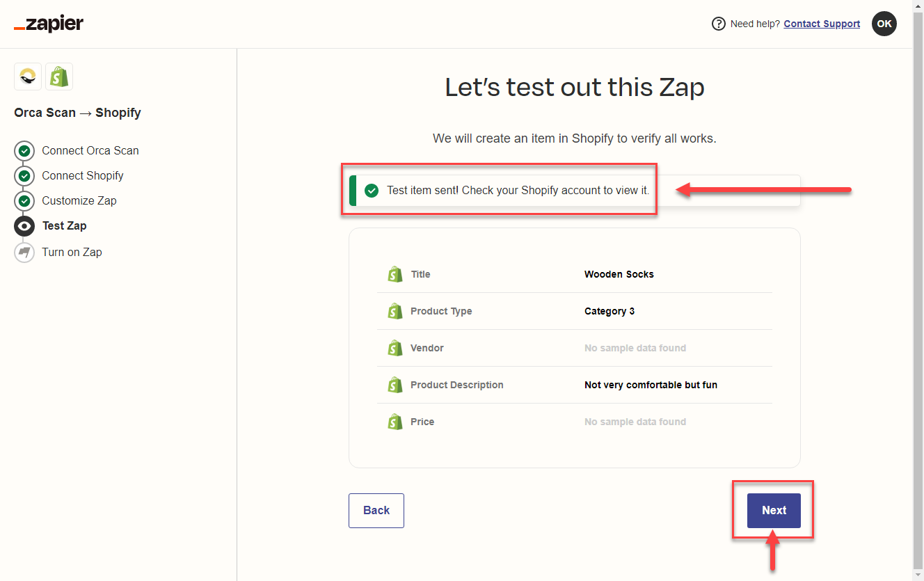Open the OK user avatar menu
The width and height of the screenshot is (924, 581).
point(884,24)
